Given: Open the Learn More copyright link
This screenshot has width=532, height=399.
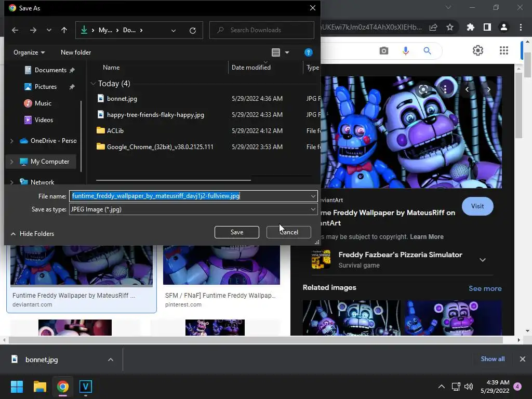Looking at the screenshot, I should click(x=427, y=237).
